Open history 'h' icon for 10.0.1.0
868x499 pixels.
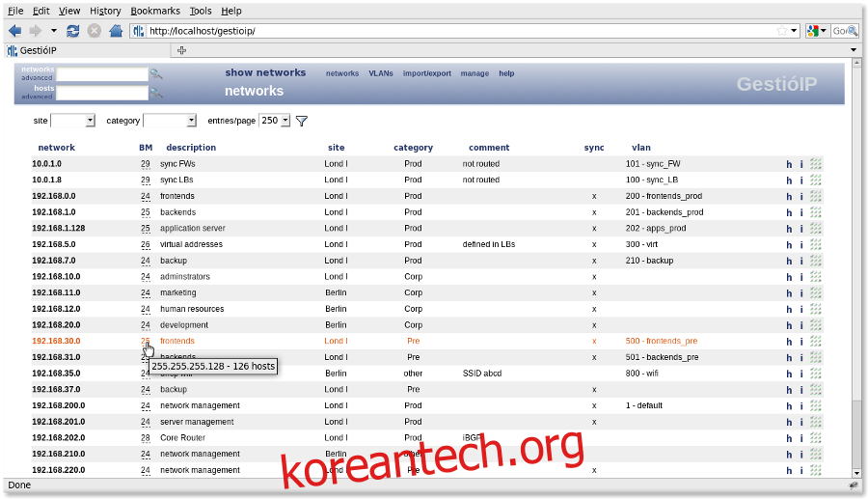[789, 164]
